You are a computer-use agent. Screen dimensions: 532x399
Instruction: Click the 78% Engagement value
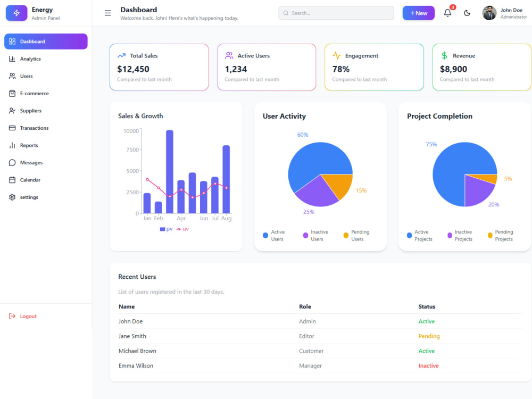pos(341,69)
